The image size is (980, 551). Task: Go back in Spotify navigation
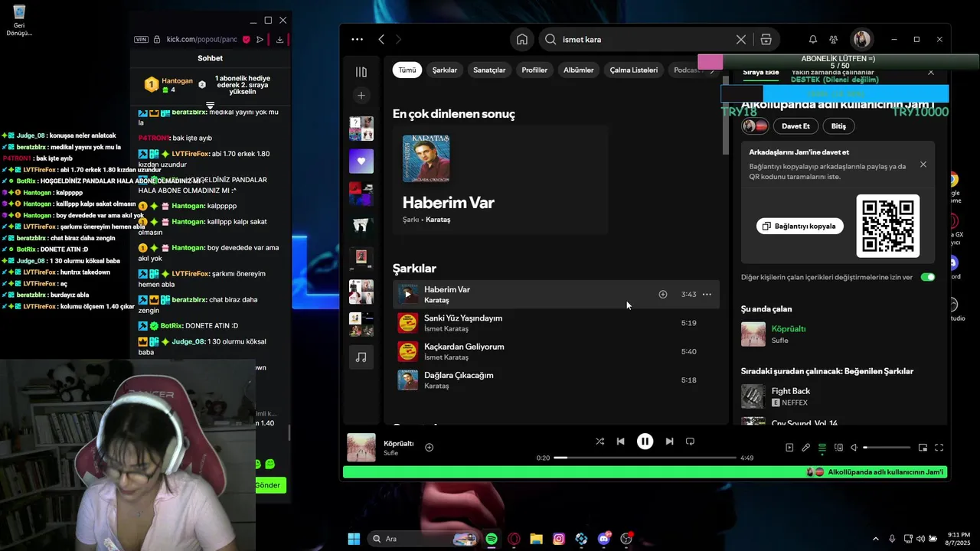pyautogui.click(x=381, y=39)
